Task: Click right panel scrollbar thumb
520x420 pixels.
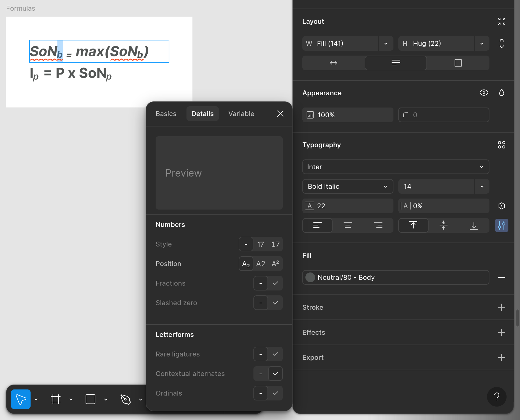Action: coord(517,318)
